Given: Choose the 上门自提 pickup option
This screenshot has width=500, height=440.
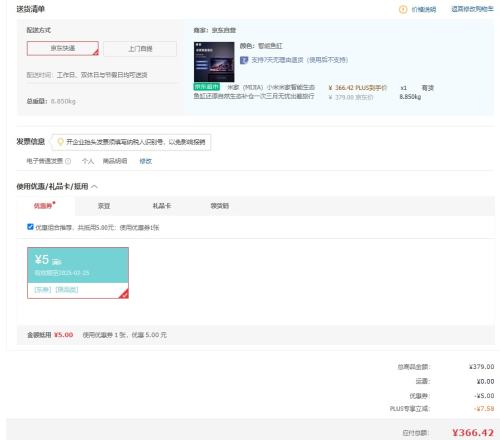Looking at the screenshot, I should pos(140,49).
